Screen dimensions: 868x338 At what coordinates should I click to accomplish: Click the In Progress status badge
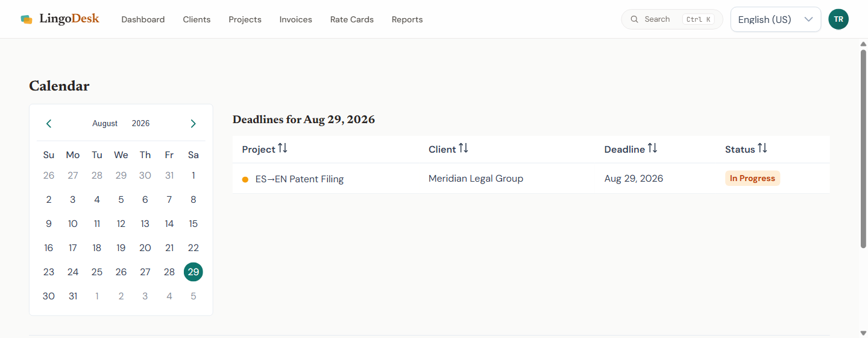tap(752, 178)
